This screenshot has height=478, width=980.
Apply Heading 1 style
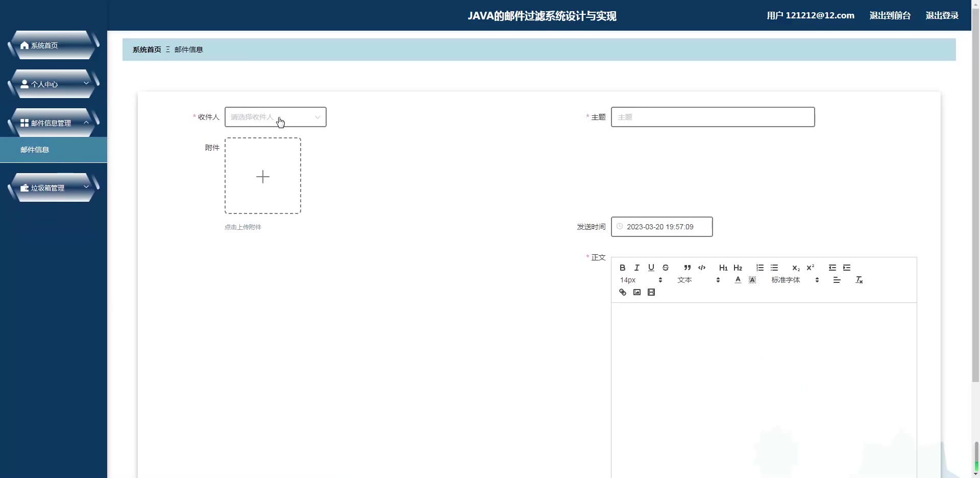point(723,268)
